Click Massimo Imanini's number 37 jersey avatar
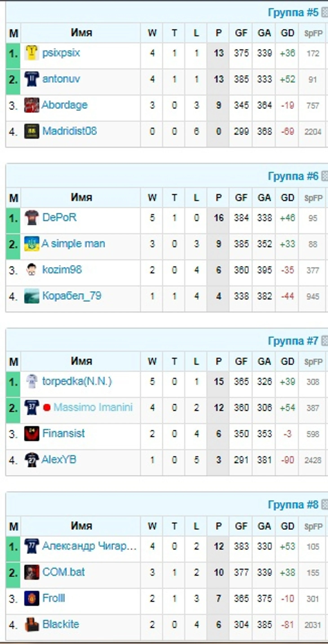328x644 pixels. [31, 408]
